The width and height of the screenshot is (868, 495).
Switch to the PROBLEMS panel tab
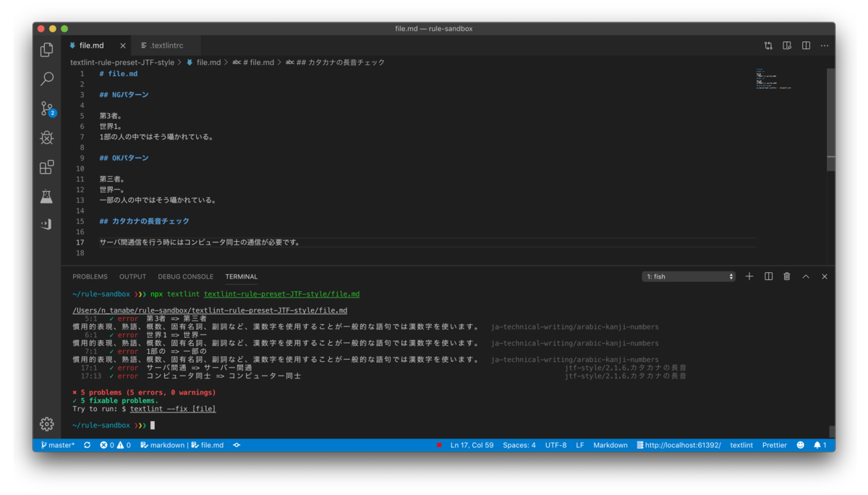click(x=90, y=276)
